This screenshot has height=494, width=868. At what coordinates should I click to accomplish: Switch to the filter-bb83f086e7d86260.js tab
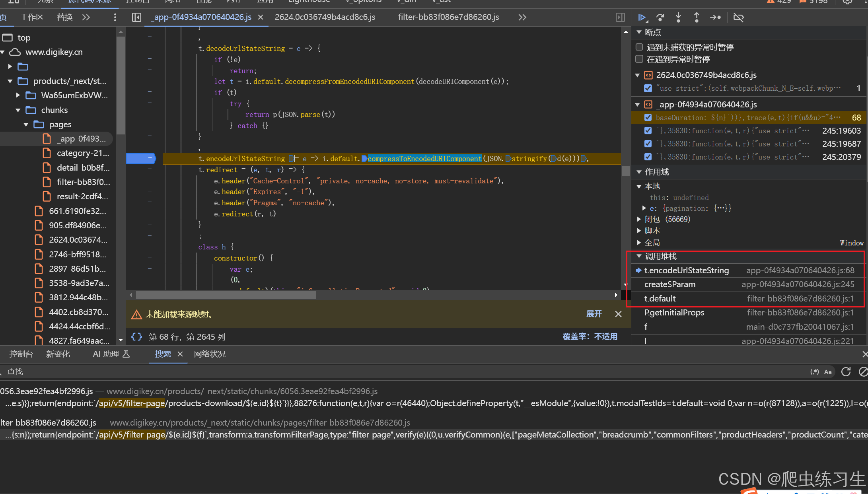pyautogui.click(x=448, y=17)
